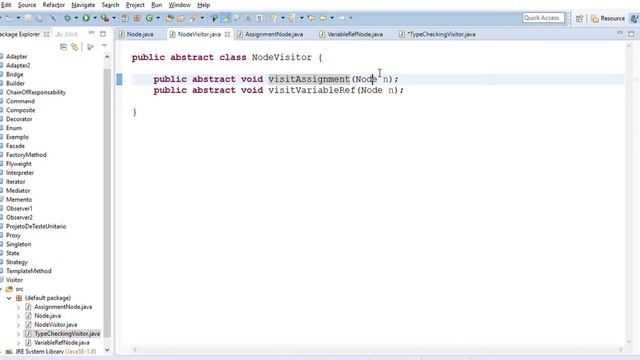Screen dimensions: 640x360
Task: Click the Java perspective icon beside Resource
Action: click(634, 18)
